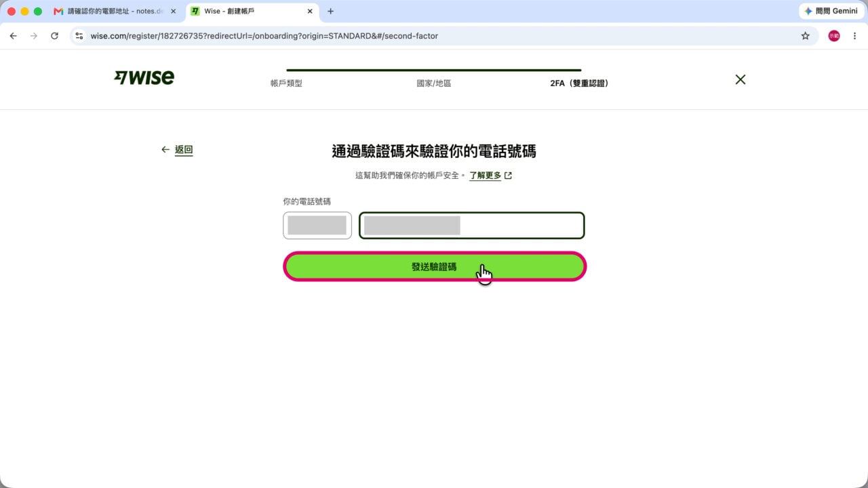The width and height of the screenshot is (868, 488).
Task: Click the browser back arrow
Action: [x=13, y=36]
